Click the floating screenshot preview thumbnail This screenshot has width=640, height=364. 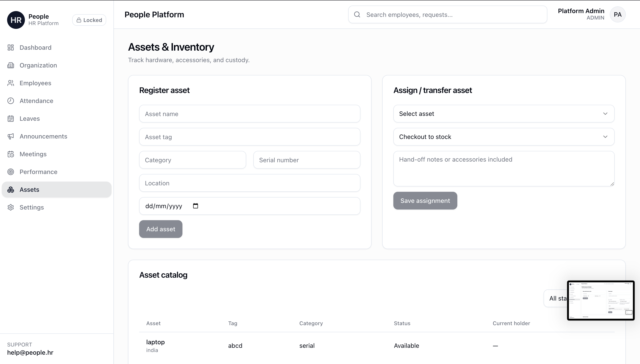[600, 300]
